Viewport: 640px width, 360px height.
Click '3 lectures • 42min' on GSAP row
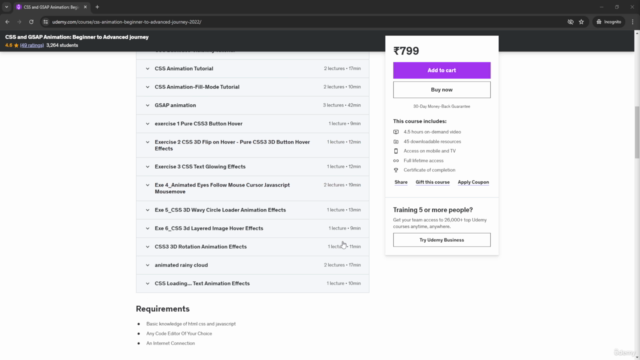click(342, 105)
